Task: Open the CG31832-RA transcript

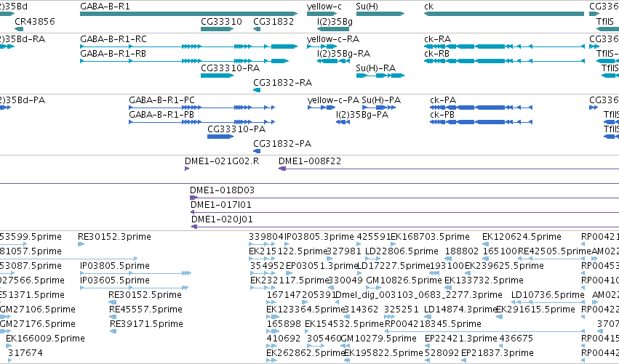Action: tap(257, 90)
